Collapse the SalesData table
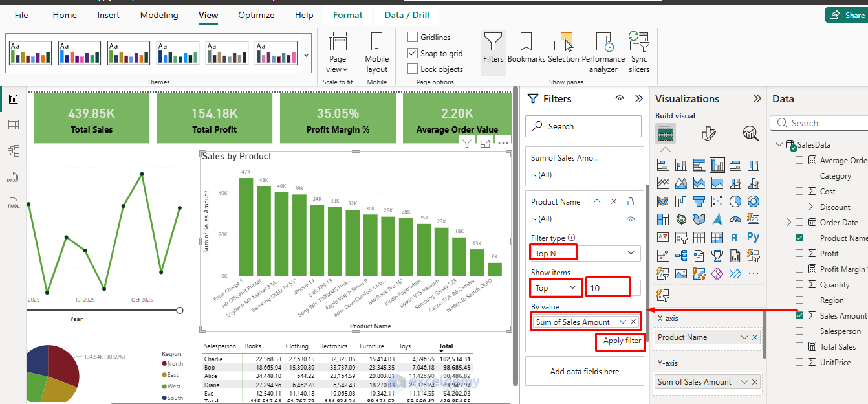 click(x=779, y=144)
